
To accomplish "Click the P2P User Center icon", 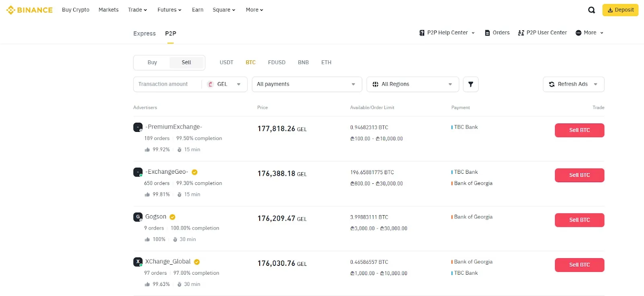I will 521,33.
